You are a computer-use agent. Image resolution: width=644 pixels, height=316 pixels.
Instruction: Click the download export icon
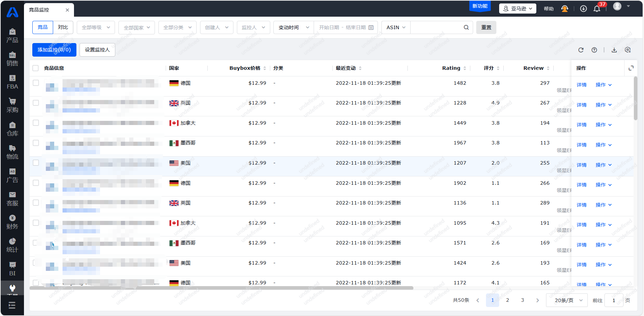point(614,50)
